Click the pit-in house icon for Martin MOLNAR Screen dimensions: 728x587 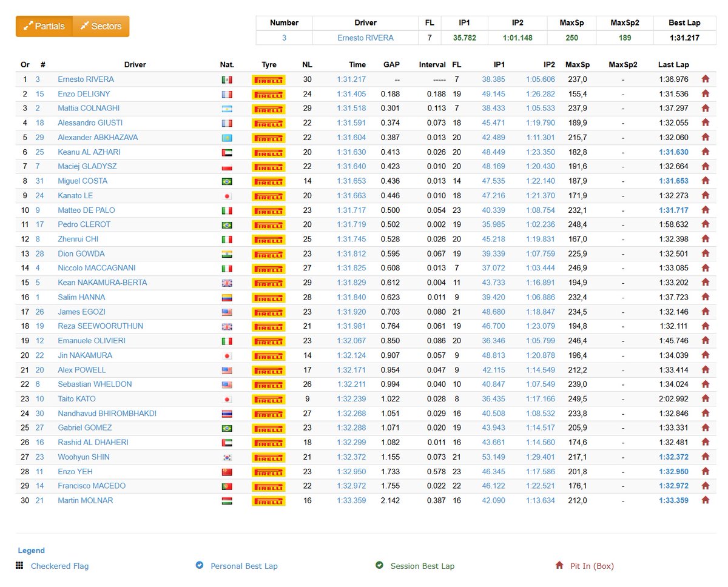(x=705, y=500)
